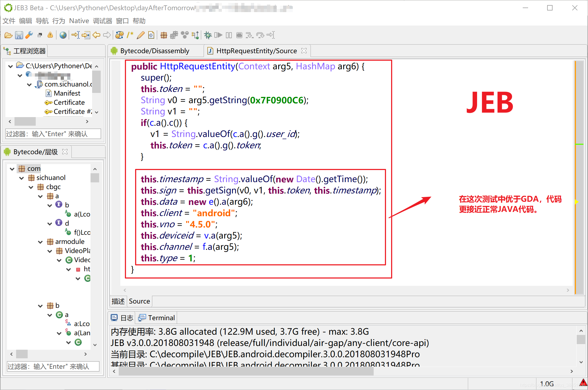Click the document-with-arrow toolbar icon
This screenshot has height=390, width=588.
point(151,35)
